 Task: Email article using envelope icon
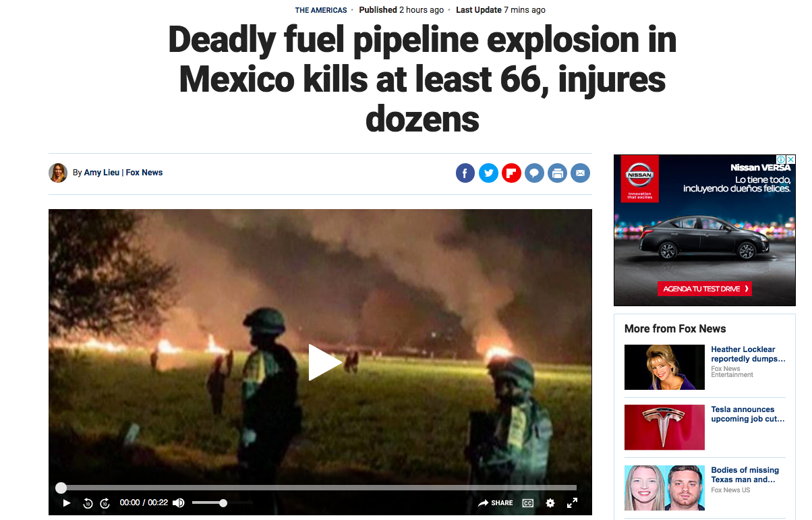(x=580, y=173)
